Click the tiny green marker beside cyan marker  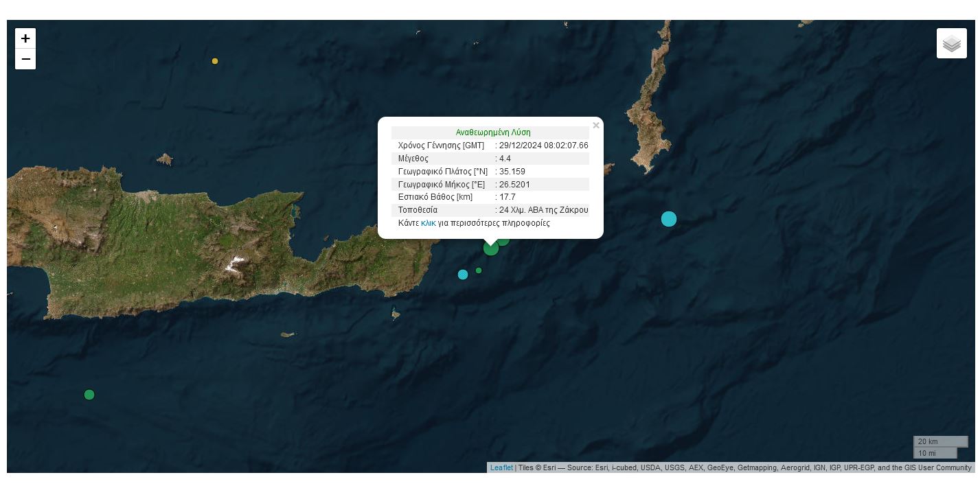click(479, 270)
